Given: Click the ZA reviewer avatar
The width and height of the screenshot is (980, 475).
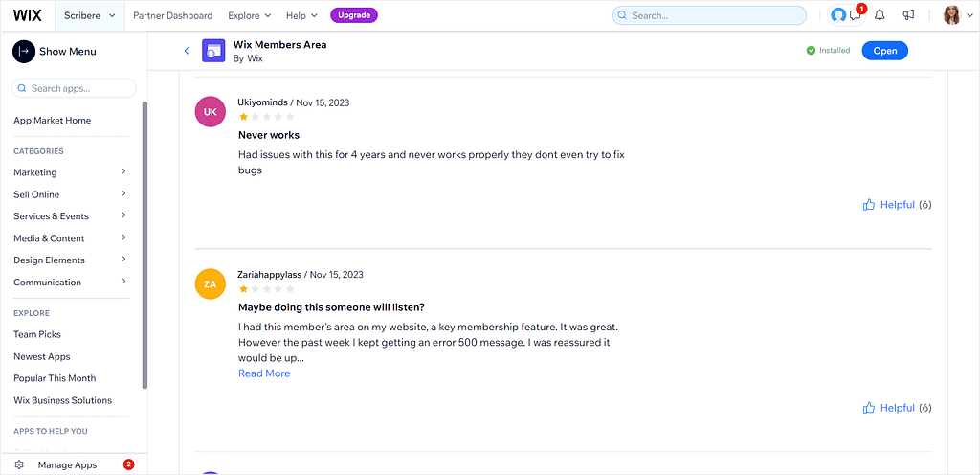Looking at the screenshot, I should pyautogui.click(x=210, y=283).
